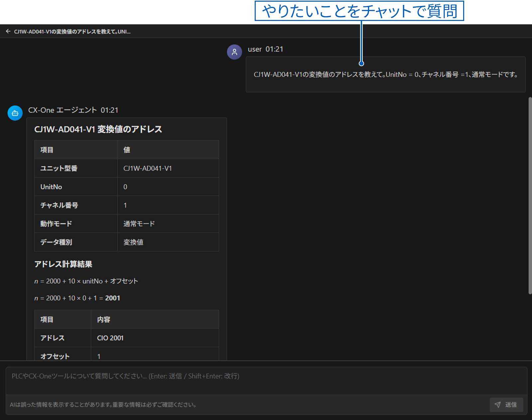Click the result line ending in 2001

77,298
